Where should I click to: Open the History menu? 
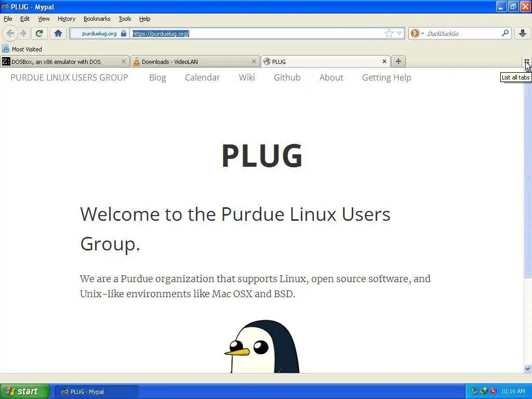pyautogui.click(x=66, y=19)
